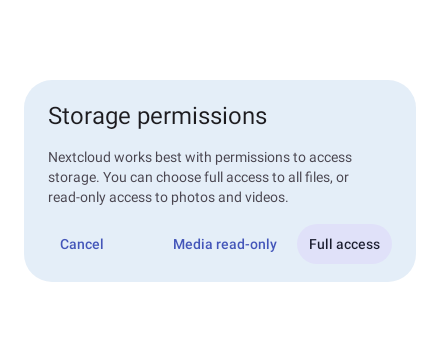Allow read-only access to photos and videos

tap(225, 244)
